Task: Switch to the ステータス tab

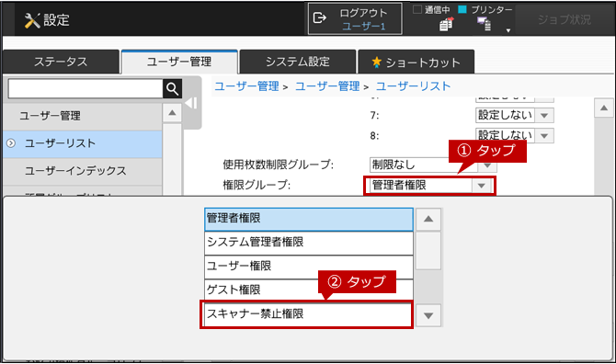Action: (61, 62)
